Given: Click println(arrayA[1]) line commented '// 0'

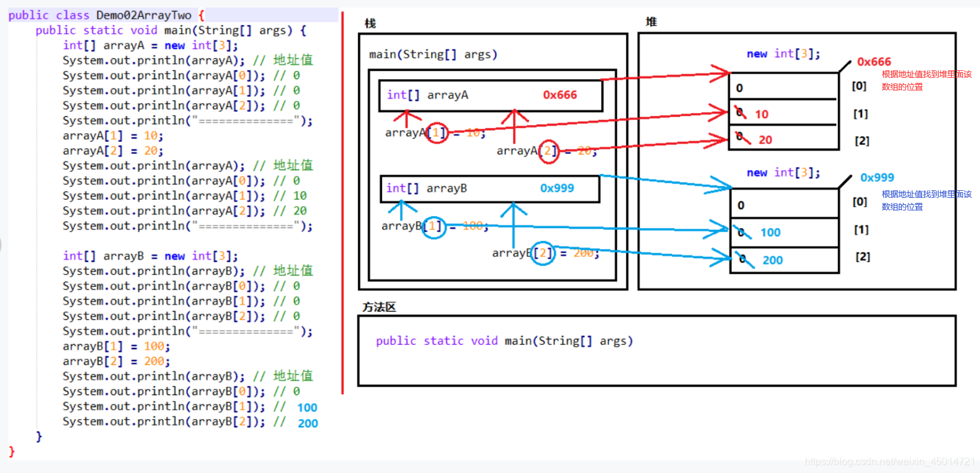Looking at the screenshot, I should (182, 90).
